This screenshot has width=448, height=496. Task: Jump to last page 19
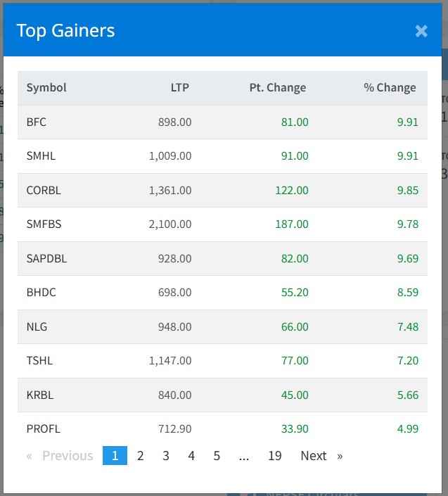[x=275, y=456]
